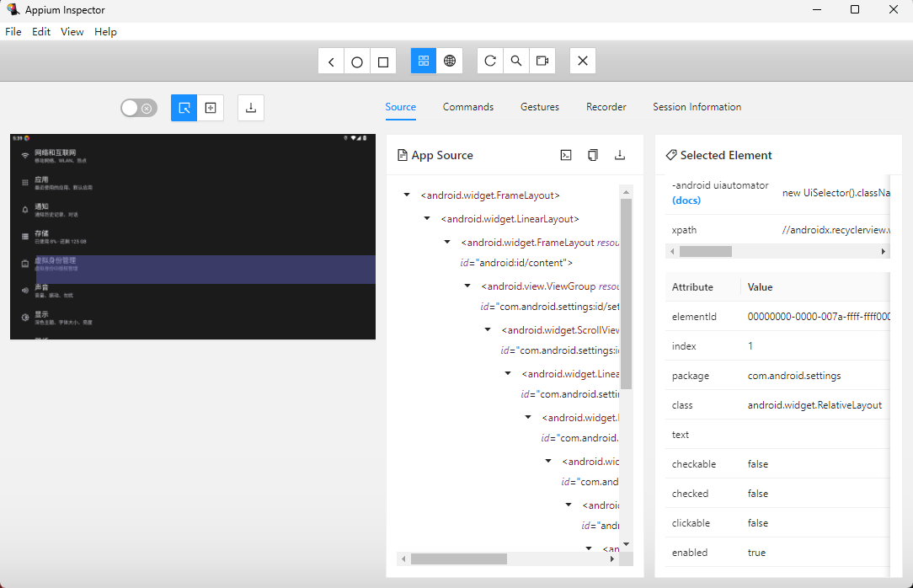Enable native app context grid mode
The height and width of the screenshot is (588, 913).
coord(423,61)
